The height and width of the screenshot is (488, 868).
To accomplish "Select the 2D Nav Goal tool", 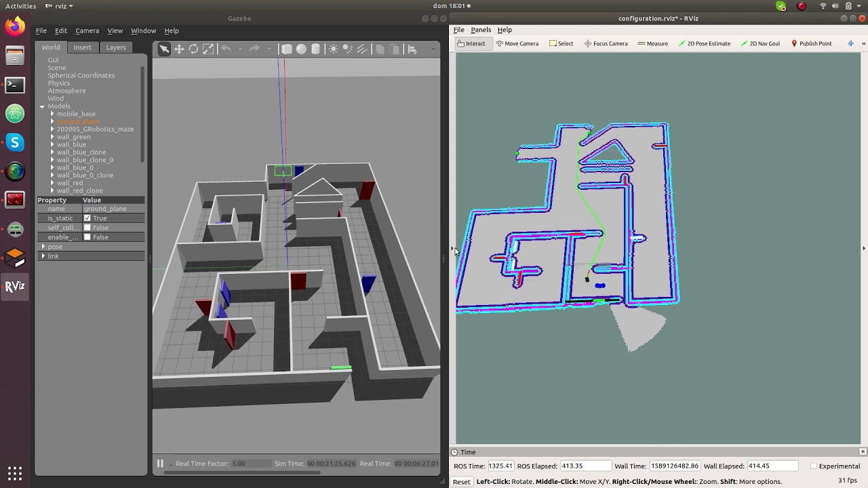I will coord(760,43).
